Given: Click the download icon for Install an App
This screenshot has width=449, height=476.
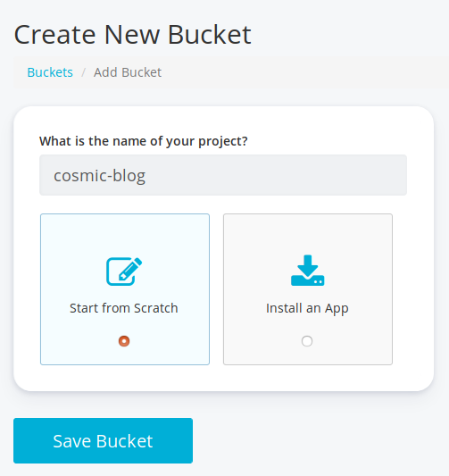Looking at the screenshot, I should [x=307, y=271].
